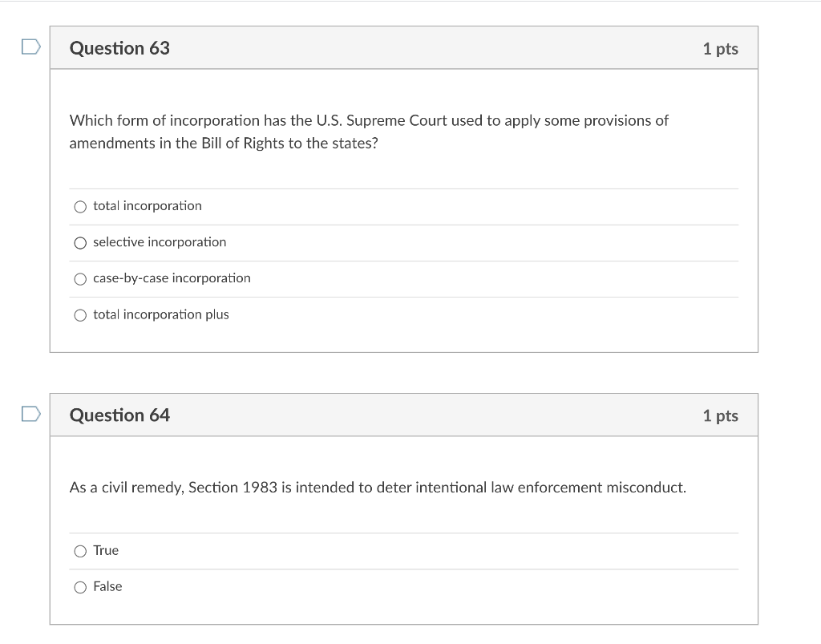Click the bookmark marker beside Question 64
The width and height of the screenshot is (821, 644).
[30, 415]
